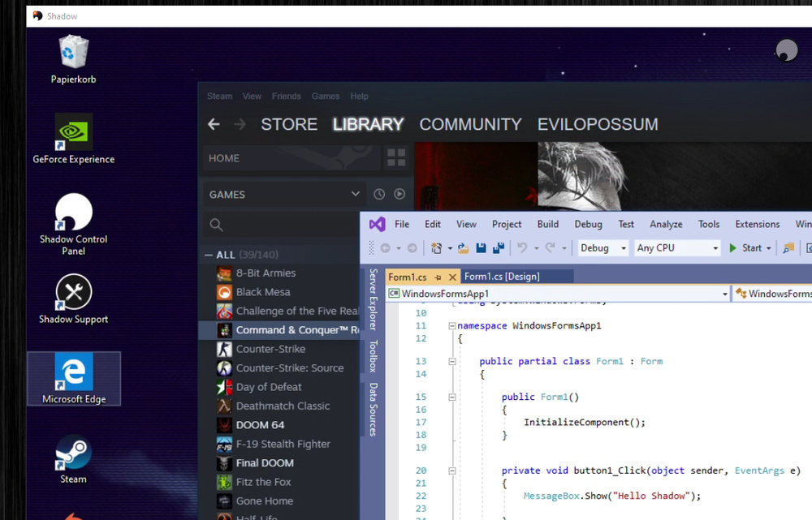
Task: Collapse the ALL games category in Steam
Action: [x=209, y=255]
